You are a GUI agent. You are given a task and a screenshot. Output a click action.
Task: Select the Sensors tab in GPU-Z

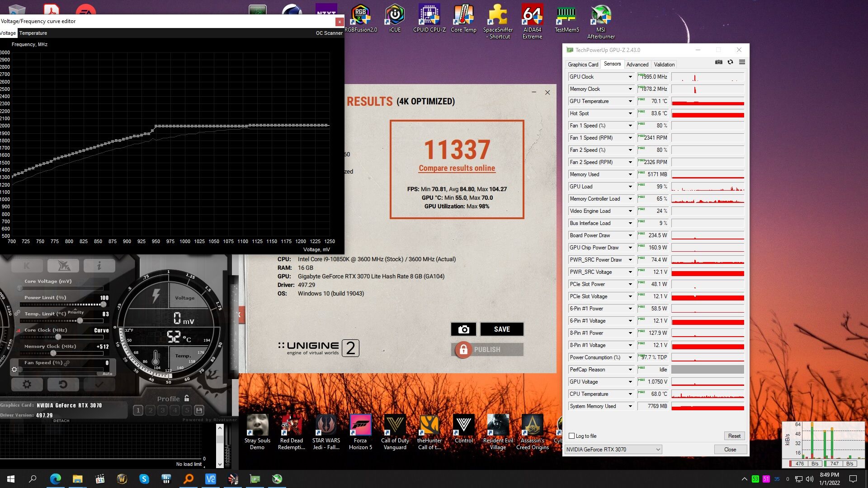(612, 64)
